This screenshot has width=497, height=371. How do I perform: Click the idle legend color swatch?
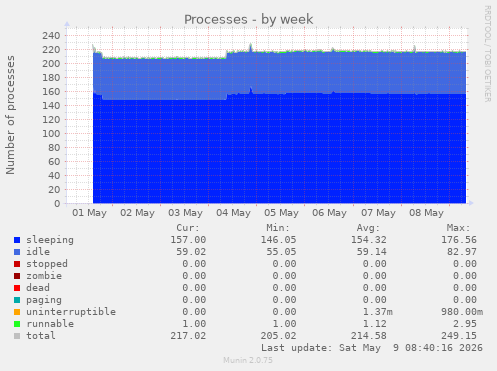(17, 252)
